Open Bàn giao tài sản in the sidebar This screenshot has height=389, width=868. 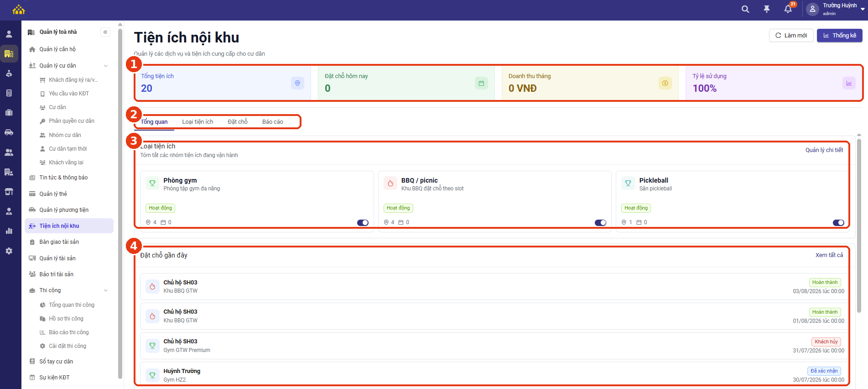pos(69,242)
